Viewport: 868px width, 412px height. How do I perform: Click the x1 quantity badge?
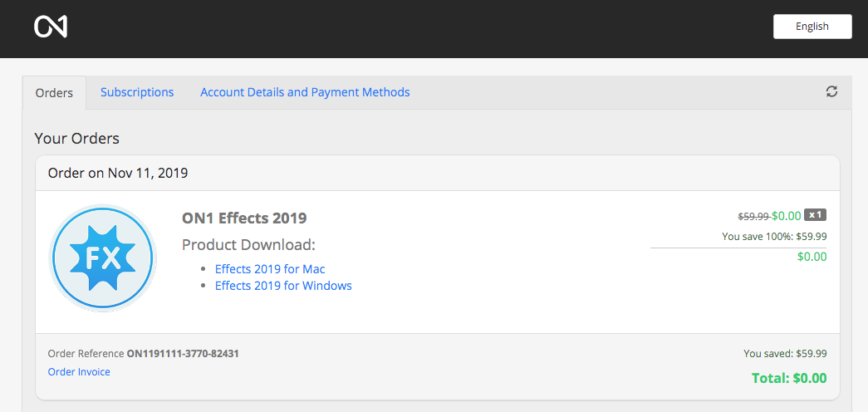pos(815,215)
